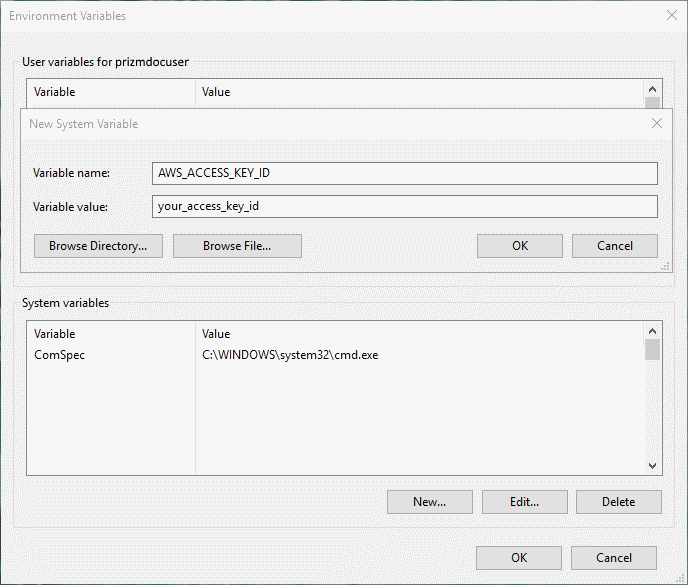
Task: Click system variables scroll up arrow
Action: [x=652, y=331]
